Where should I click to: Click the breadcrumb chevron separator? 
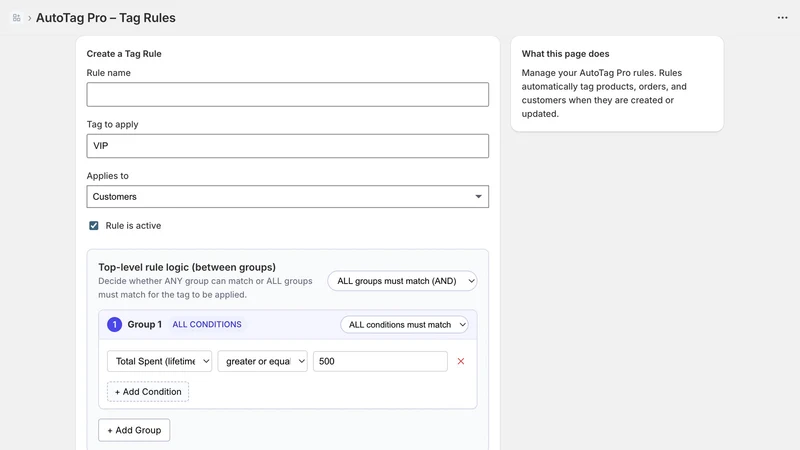30,18
